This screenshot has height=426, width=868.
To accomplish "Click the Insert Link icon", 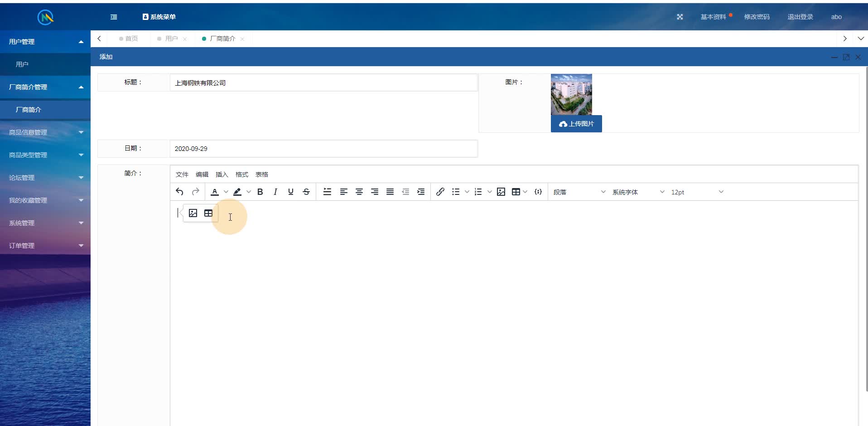I will [440, 192].
